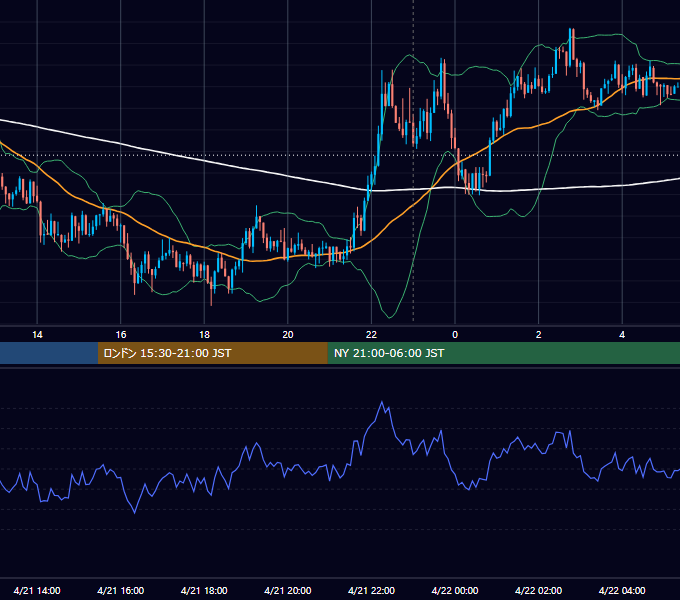Click the 18 hour axis label

point(204,335)
